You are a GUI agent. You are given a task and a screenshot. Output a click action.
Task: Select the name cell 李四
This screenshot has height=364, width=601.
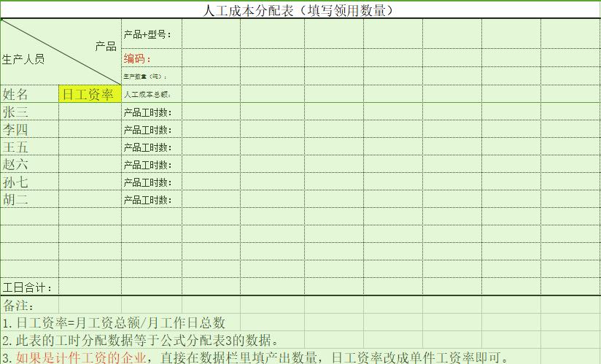tap(29, 130)
